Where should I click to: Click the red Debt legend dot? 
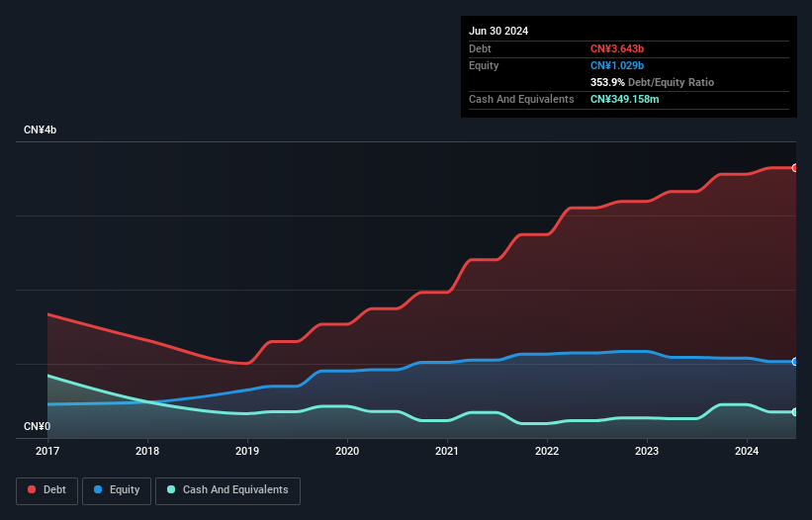[32, 489]
